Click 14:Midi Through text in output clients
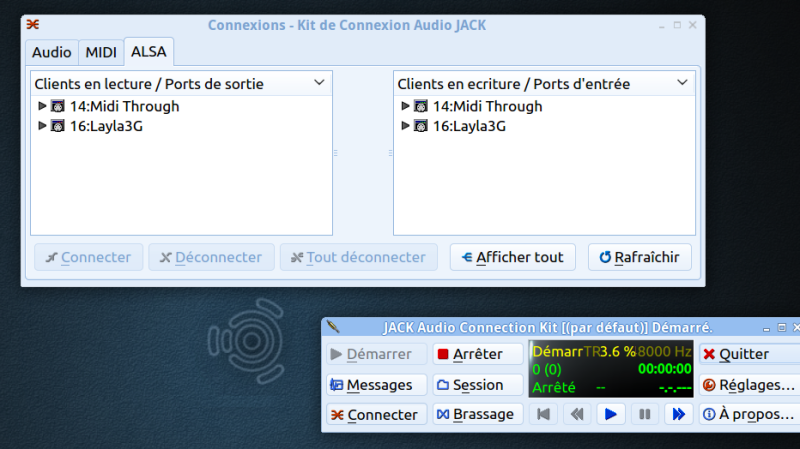The height and width of the screenshot is (449, 800). click(124, 106)
